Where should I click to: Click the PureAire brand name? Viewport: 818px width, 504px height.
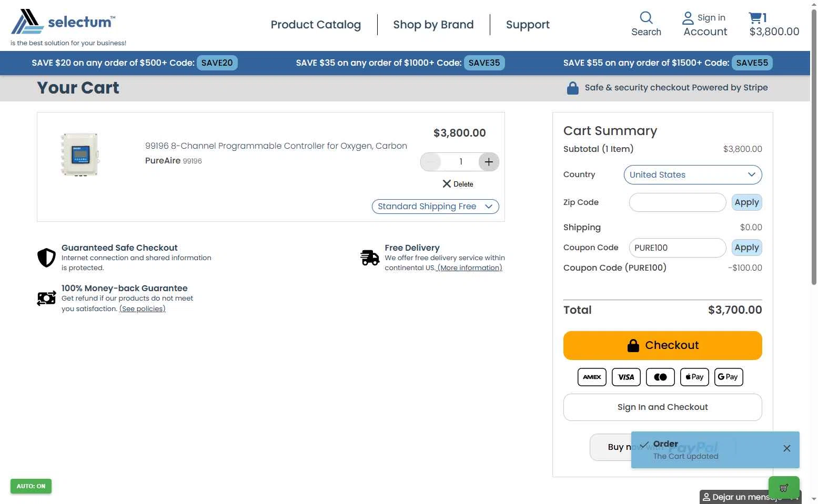pos(163,161)
